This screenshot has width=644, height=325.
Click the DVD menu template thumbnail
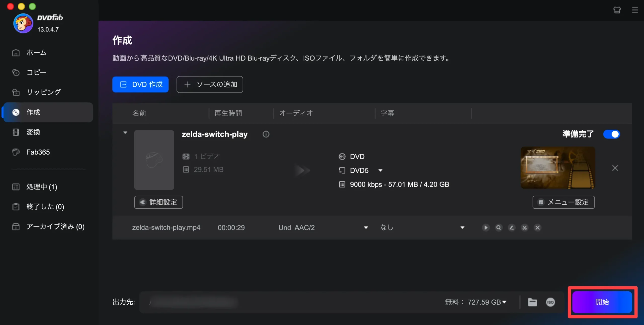coord(557,168)
